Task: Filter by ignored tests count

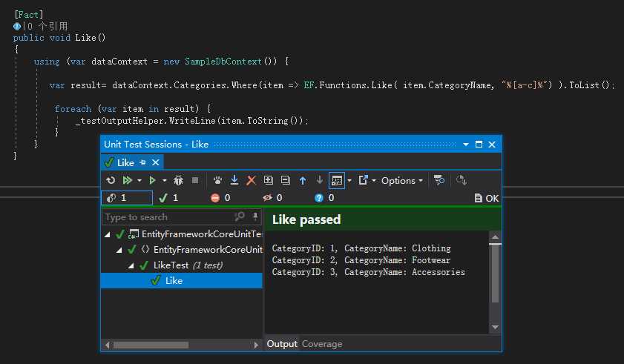Action: [272, 198]
